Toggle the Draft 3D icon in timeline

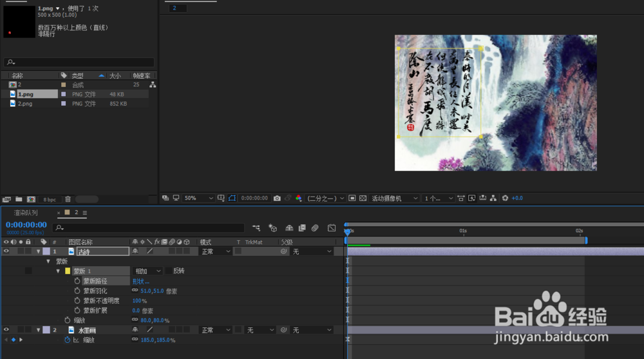(272, 228)
